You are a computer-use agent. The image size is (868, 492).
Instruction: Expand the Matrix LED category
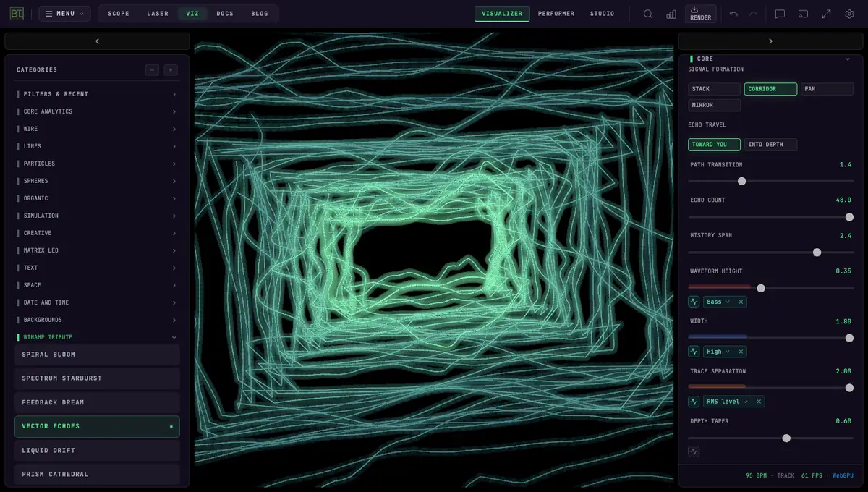(x=97, y=250)
